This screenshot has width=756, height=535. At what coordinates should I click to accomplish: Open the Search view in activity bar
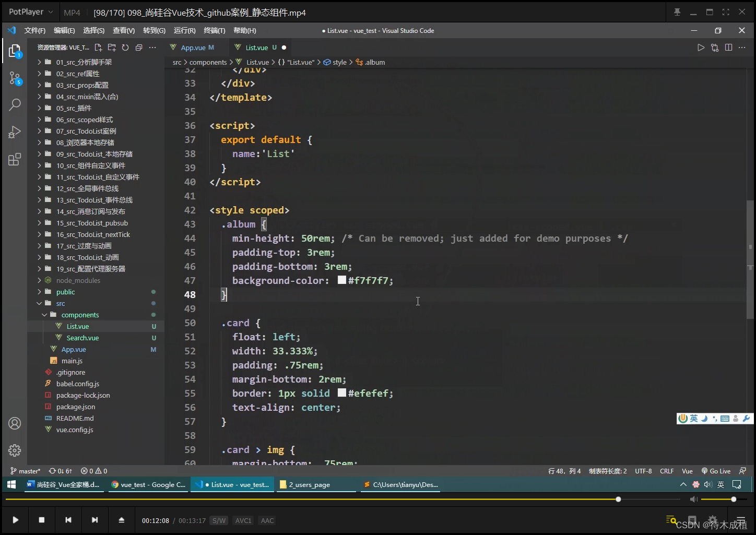pyautogui.click(x=15, y=105)
